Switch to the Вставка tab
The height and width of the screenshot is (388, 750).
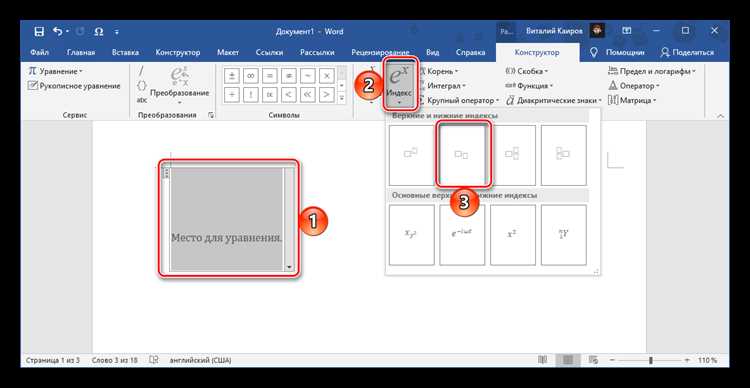point(125,53)
